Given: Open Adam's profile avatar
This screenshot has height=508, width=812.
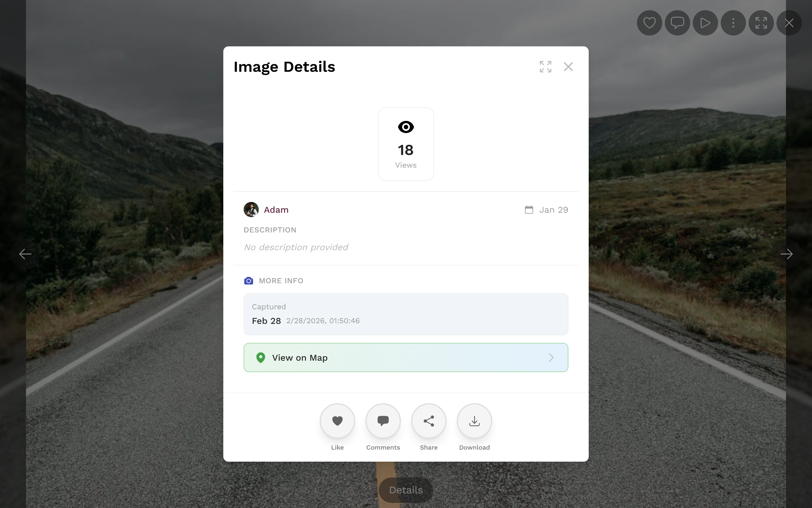Looking at the screenshot, I should tap(251, 210).
